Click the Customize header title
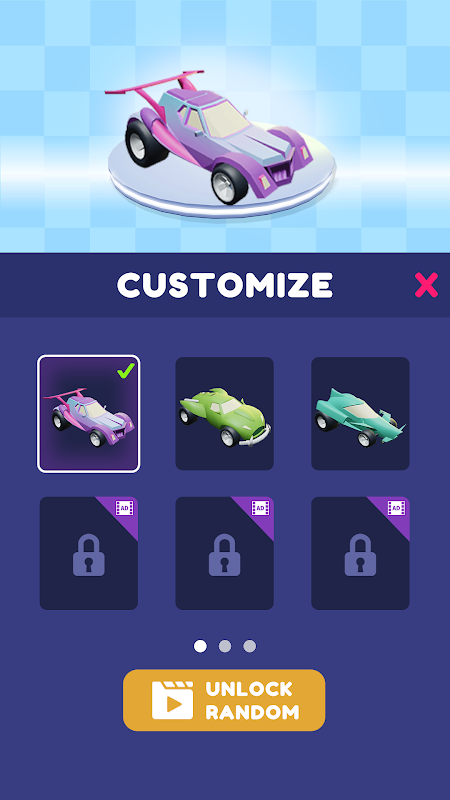Image resolution: width=450 pixels, height=800 pixels. point(225,285)
